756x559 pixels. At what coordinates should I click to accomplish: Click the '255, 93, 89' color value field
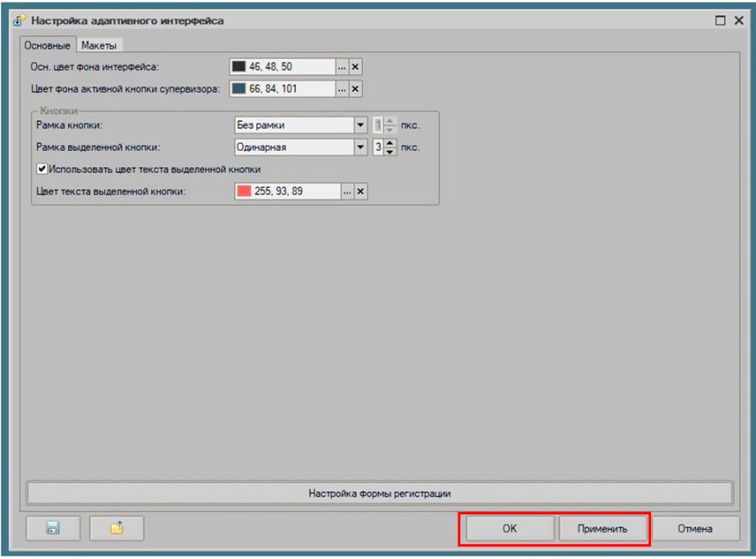[288, 191]
